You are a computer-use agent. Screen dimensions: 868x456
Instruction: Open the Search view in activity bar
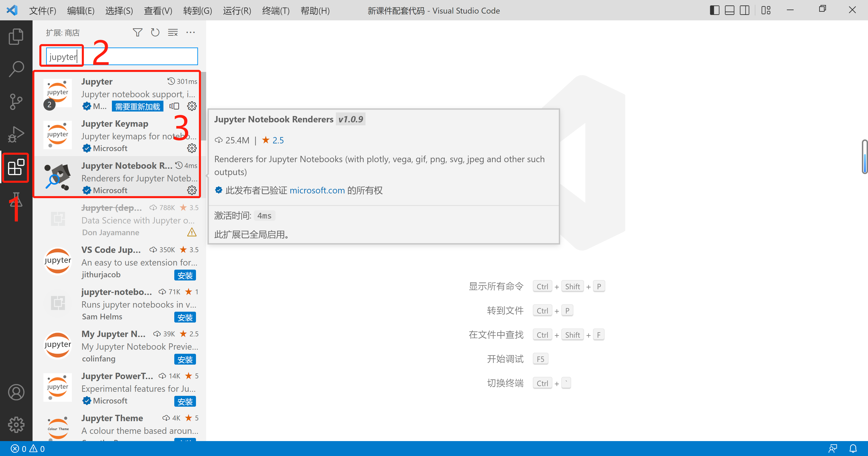(x=16, y=69)
